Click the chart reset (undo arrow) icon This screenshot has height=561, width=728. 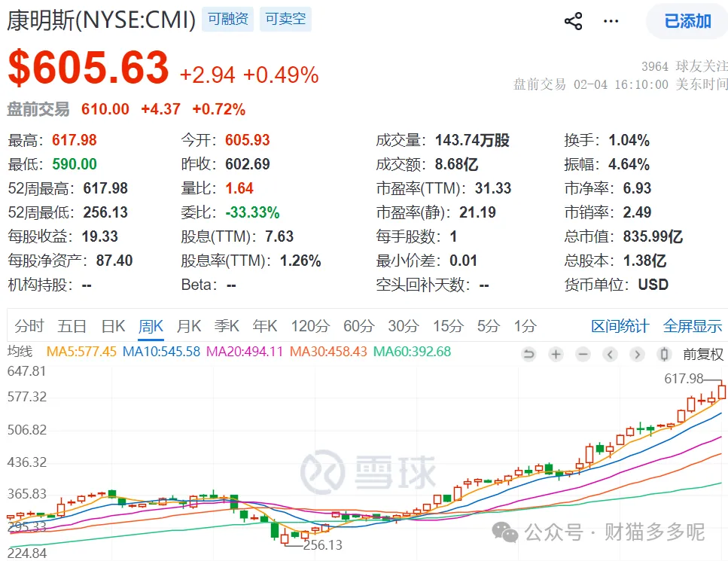tap(528, 355)
